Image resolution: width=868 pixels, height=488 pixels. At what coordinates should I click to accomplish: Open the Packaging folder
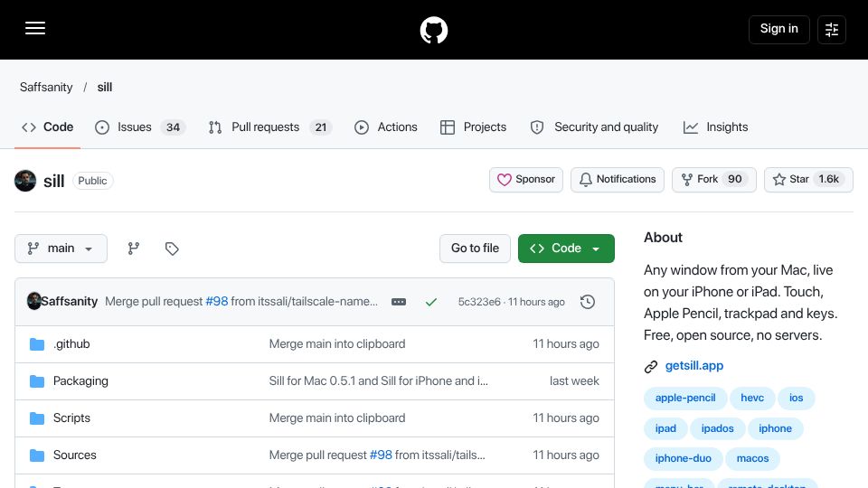pyautogui.click(x=80, y=381)
